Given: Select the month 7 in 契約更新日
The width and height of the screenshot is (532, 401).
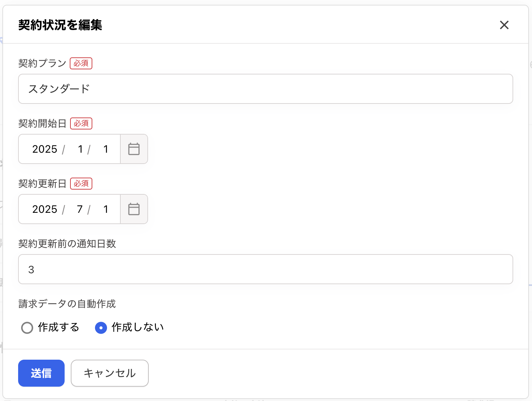Looking at the screenshot, I should pyautogui.click(x=80, y=209).
